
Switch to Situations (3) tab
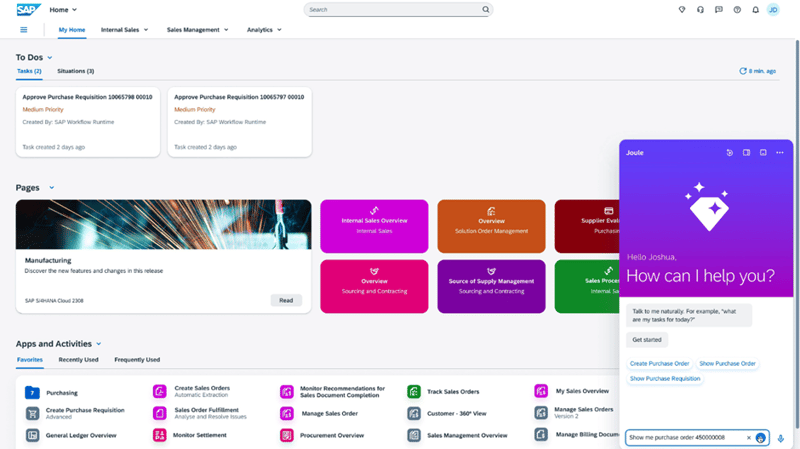[x=76, y=71]
